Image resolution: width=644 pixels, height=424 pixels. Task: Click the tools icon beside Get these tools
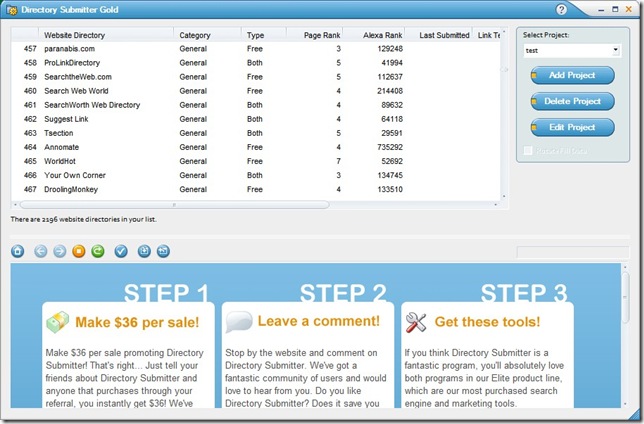tap(416, 323)
